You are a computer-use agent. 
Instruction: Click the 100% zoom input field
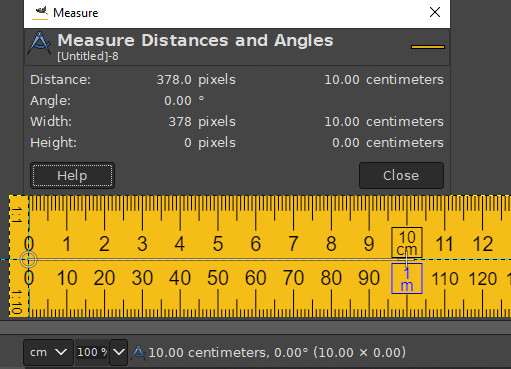pos(92,352)
